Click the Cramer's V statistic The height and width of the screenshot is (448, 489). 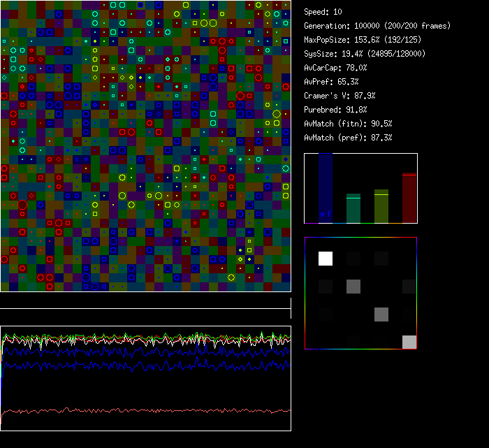click(340, 96)
